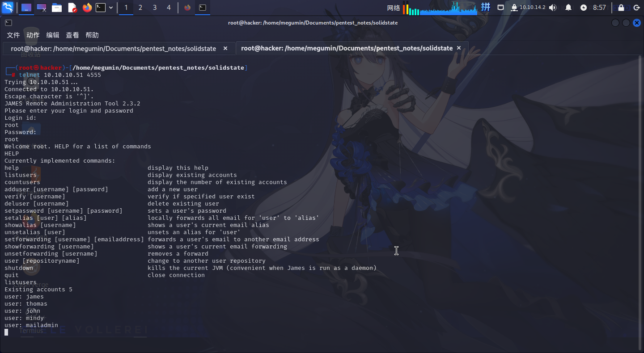Expand the terminal launcher dropdown arrow
The width and height of the screenshot is (644, 353).
click(x=111, y=7)
